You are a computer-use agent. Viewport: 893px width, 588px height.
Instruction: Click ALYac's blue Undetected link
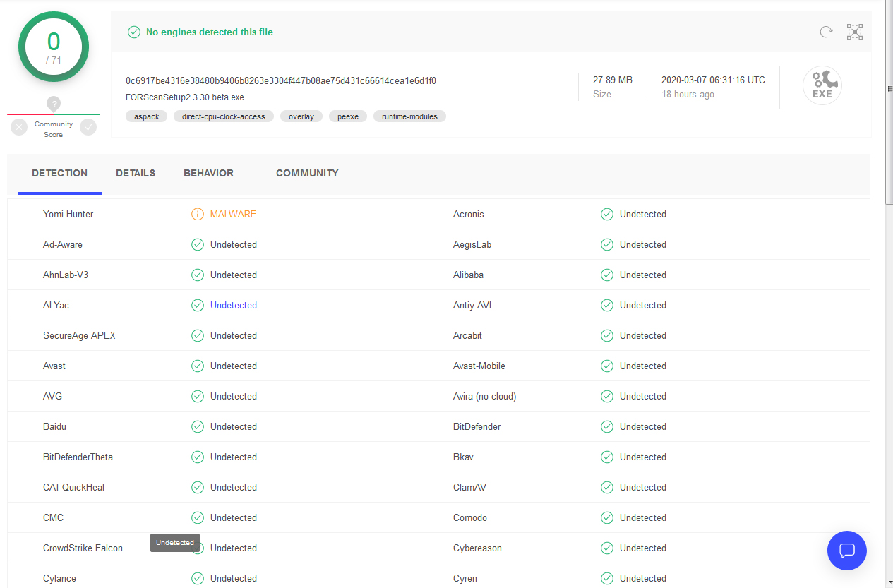pyautogui.click(x=233, y=305)
